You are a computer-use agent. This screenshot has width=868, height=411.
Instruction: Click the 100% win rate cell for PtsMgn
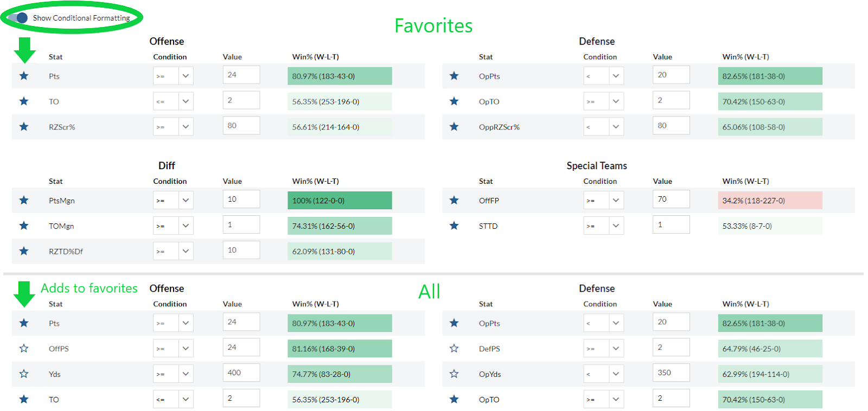[x=340, y=200]
